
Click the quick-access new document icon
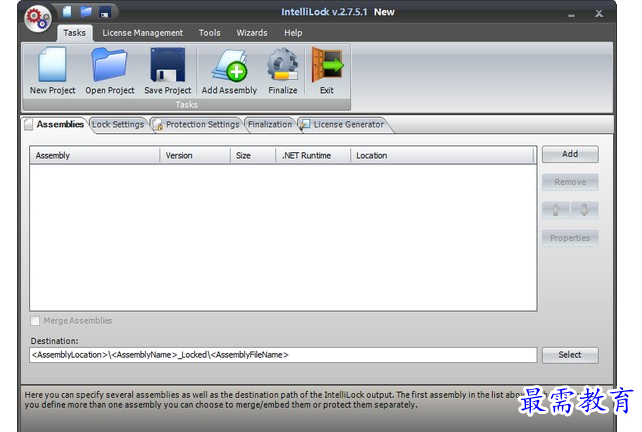tap(67, 11)
